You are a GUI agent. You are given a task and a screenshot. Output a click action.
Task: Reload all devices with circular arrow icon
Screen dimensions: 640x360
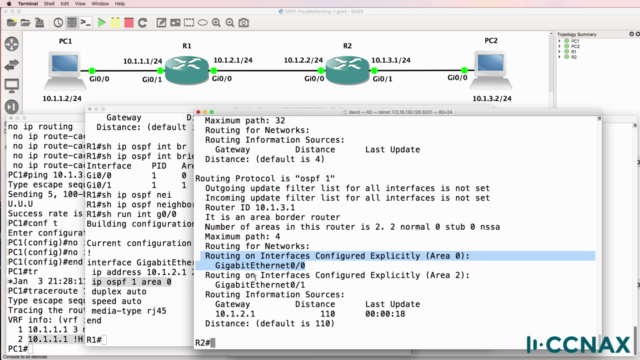tap(142, 22)
